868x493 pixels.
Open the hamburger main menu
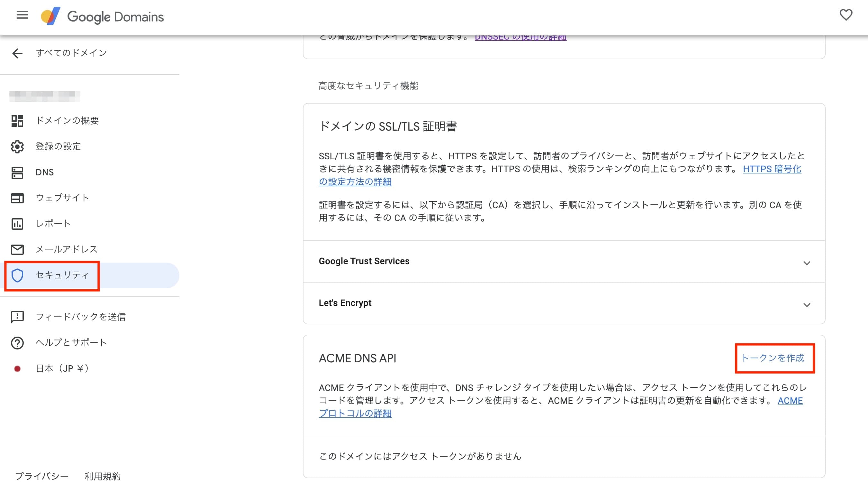click(x=22, y=15)
